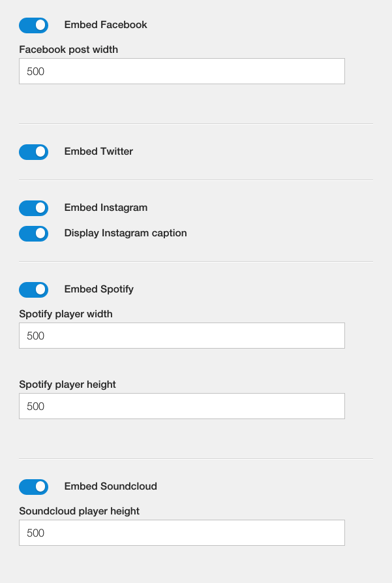Select the Spotify player height input
Image resolution: width=392 pixels, height=583 pixels.
tap(182, 405)
